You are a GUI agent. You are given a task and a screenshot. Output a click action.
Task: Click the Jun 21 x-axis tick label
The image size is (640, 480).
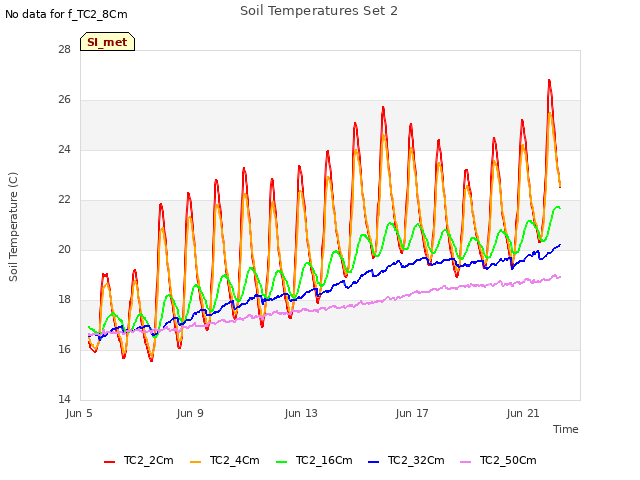tap(523, 413)
